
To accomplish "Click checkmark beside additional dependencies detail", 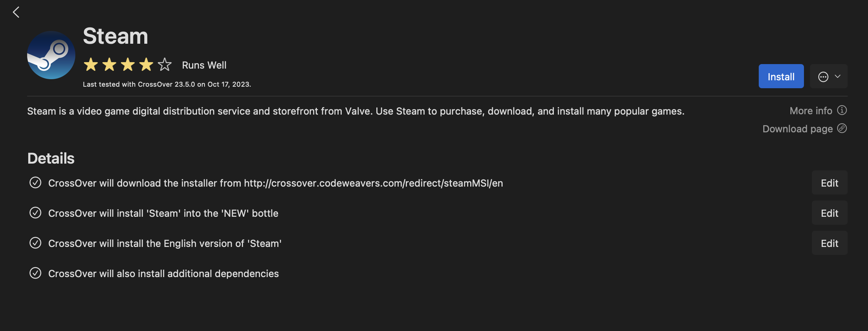I will coord(35,273).
